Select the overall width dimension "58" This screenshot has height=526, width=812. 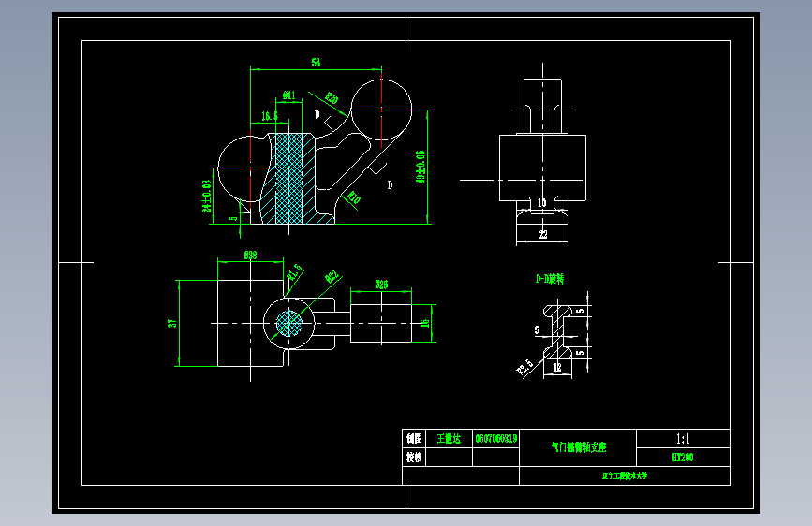[x=316, y=62]
